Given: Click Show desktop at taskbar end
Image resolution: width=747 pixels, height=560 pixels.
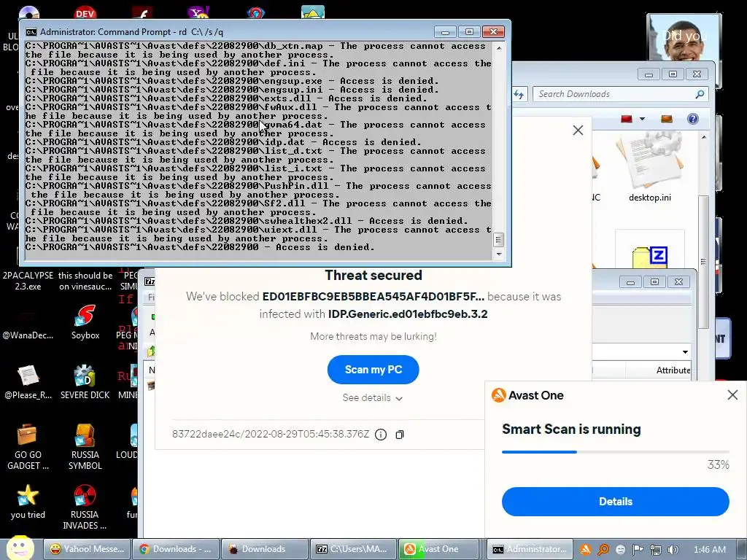Looking at the screenshot, I should [x=741, y=550].
